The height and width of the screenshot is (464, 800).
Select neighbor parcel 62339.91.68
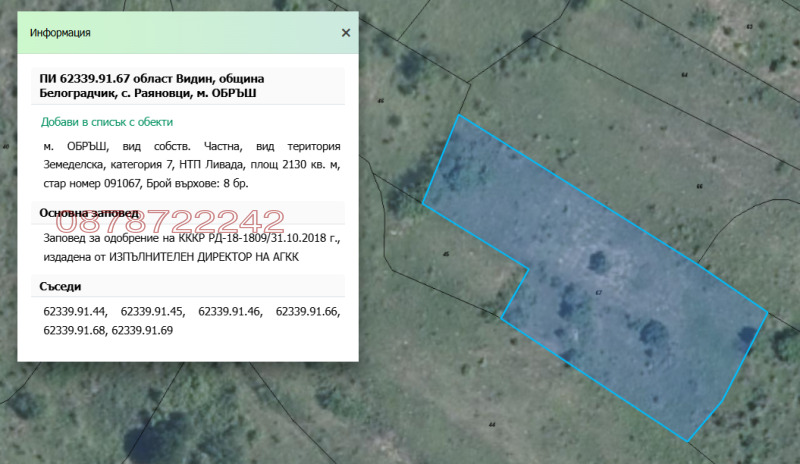coord(76,329)
